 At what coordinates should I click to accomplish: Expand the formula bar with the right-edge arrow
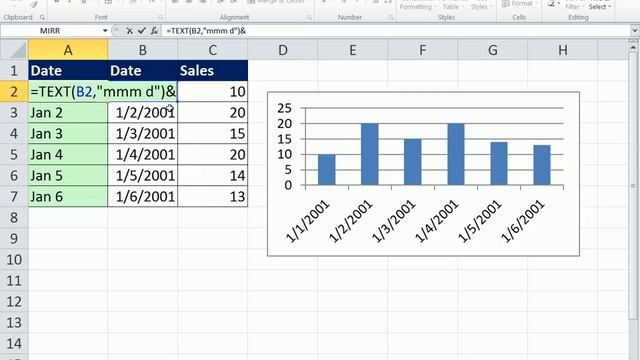pyautogui.click(x=635, y=31)
